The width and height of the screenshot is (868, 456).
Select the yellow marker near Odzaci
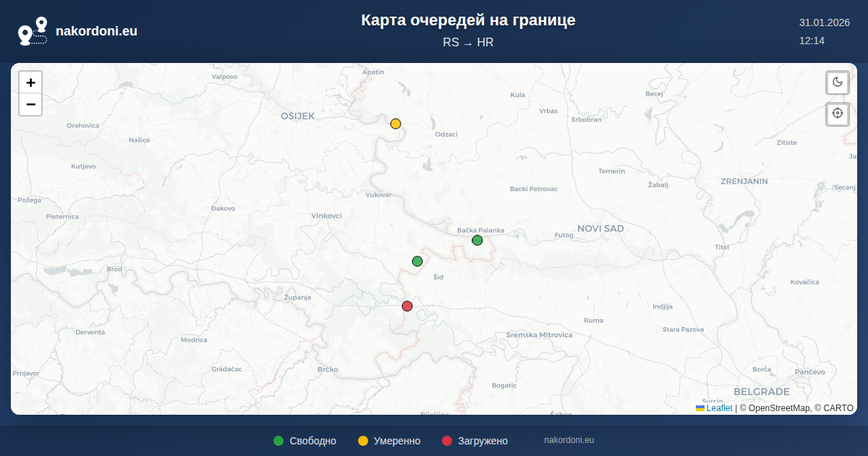point(396,124)
